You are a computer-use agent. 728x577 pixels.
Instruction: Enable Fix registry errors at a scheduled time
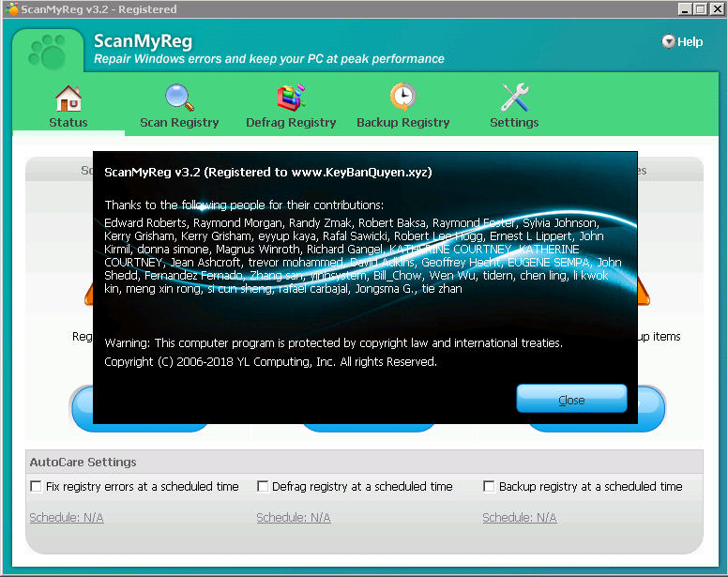(36, 486)
